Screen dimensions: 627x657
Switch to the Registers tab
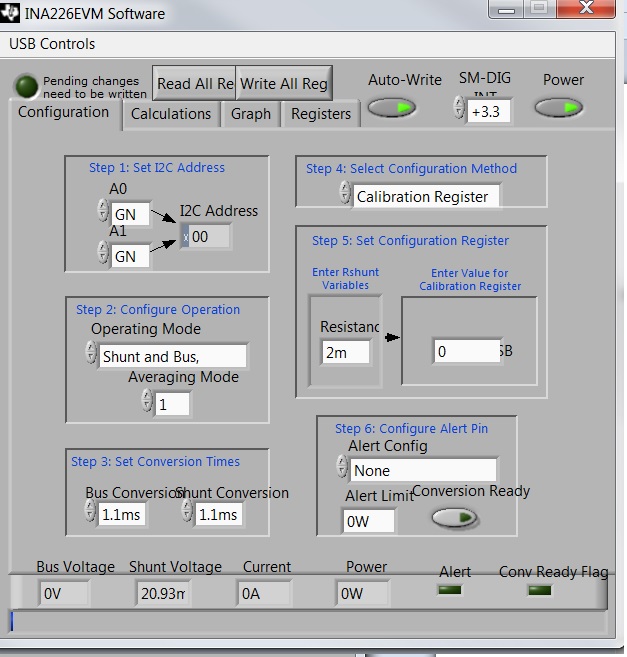[x=321, y=114]
